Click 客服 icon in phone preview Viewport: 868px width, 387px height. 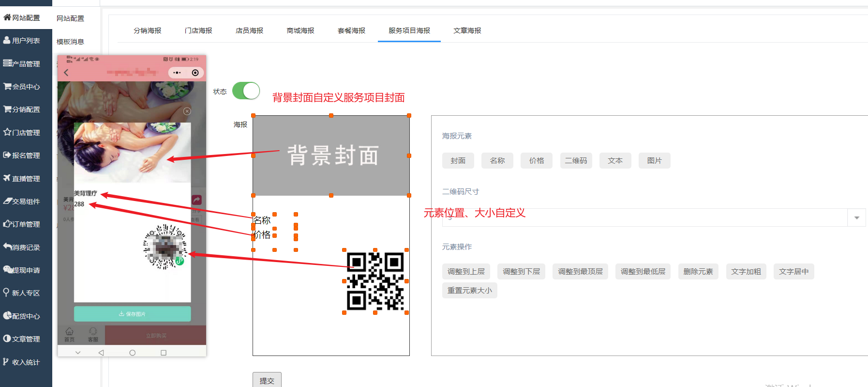coord(93,334)
